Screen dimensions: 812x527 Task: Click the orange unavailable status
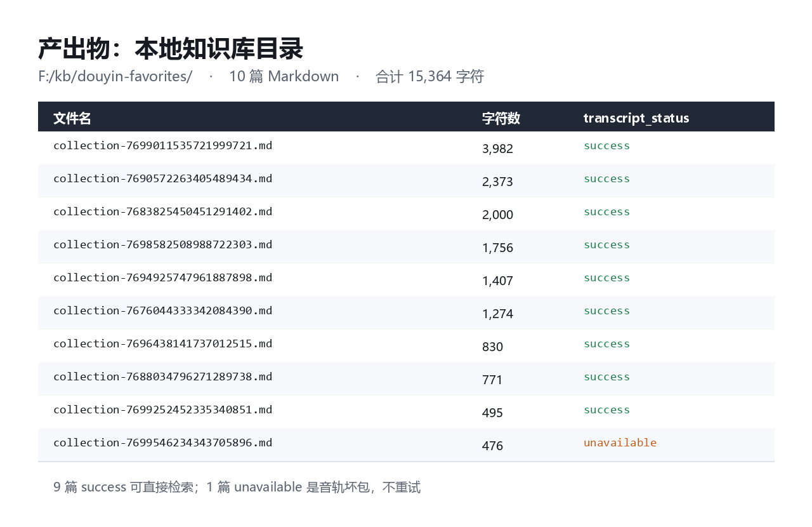[x=620, y=443]
